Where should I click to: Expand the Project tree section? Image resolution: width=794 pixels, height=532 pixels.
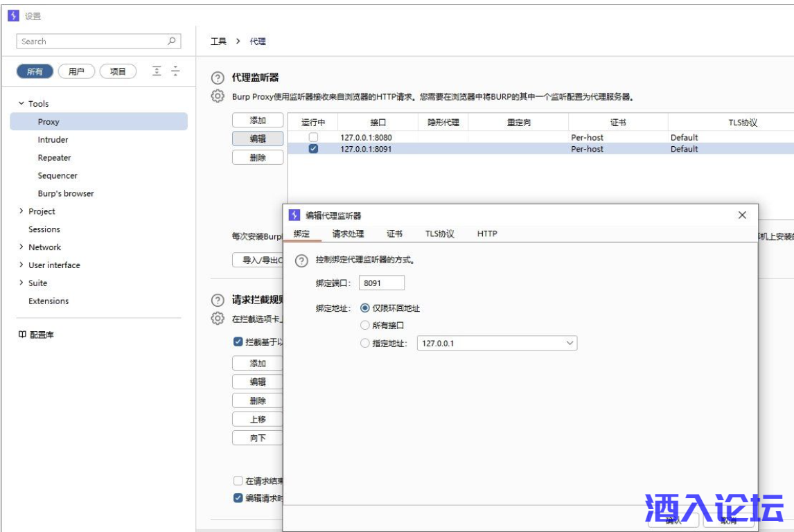pyautogui.click(x=21, y=211)
